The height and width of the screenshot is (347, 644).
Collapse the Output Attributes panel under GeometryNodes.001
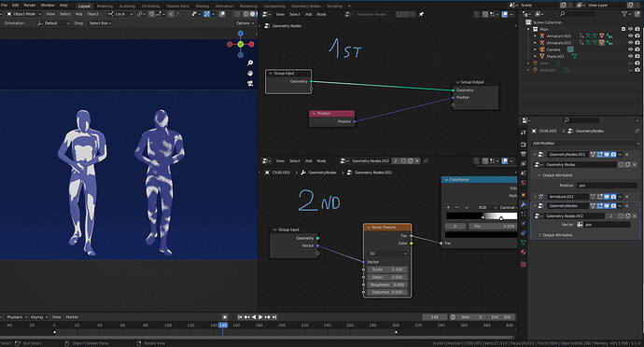pos(539,175)
